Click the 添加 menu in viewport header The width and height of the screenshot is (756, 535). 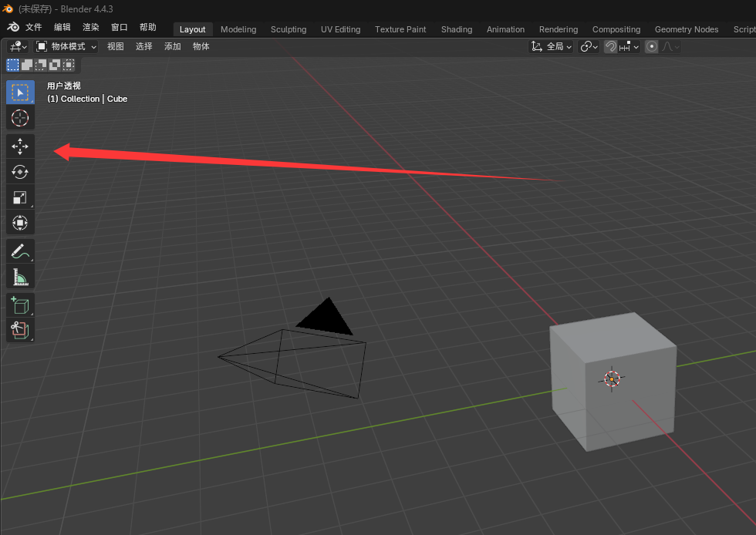172,47
